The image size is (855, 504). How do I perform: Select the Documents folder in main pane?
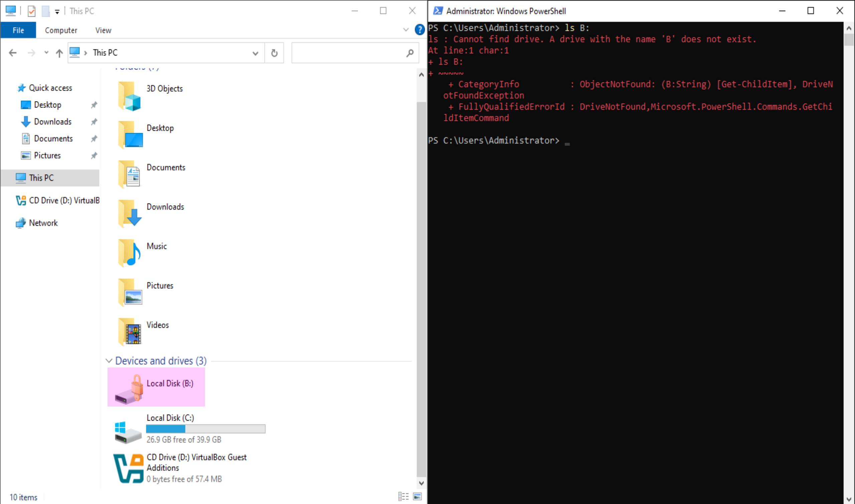pos(152,175)
